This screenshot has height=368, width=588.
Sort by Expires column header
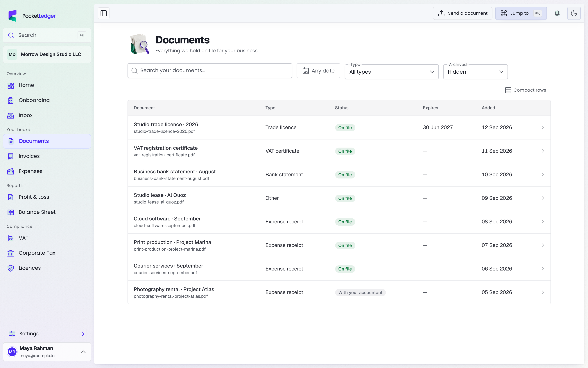point(430,108)
